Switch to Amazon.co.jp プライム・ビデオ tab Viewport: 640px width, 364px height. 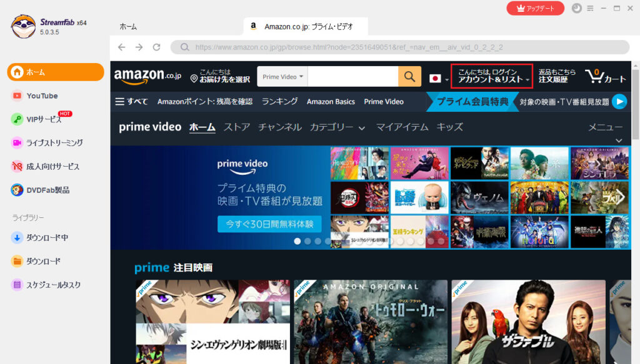tap(306, 26)
